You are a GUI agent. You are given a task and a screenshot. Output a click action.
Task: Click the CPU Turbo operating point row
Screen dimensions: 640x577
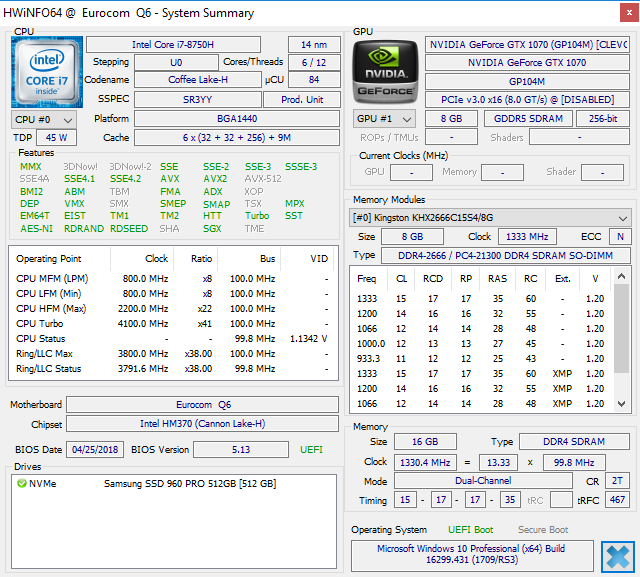click(x=173, y=324)
